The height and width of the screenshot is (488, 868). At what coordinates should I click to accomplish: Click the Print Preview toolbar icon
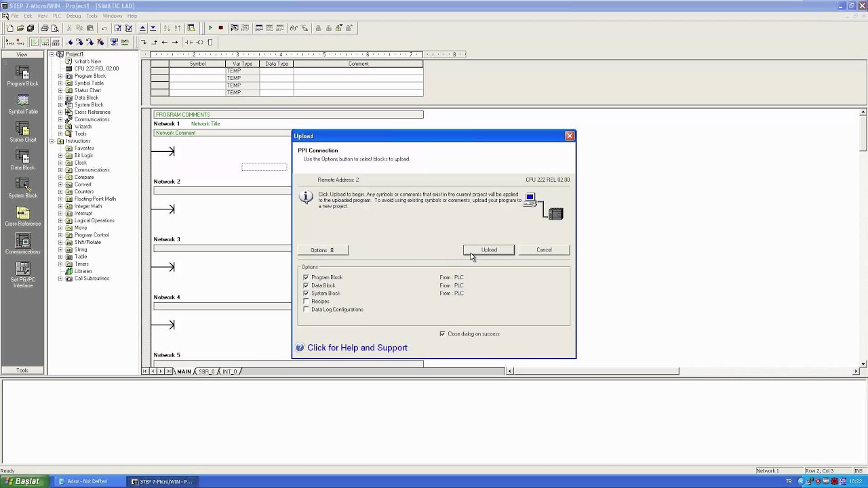tap(55, 28)
